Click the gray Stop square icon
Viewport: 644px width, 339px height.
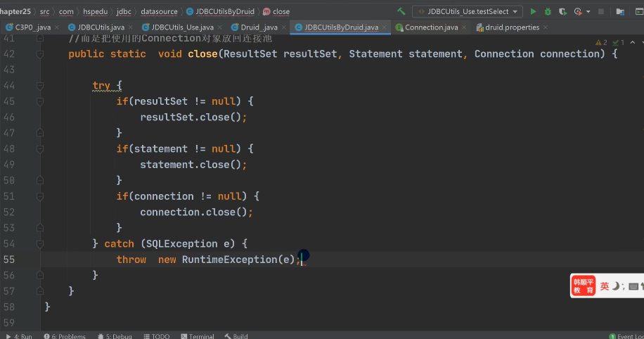coord(601,11)
